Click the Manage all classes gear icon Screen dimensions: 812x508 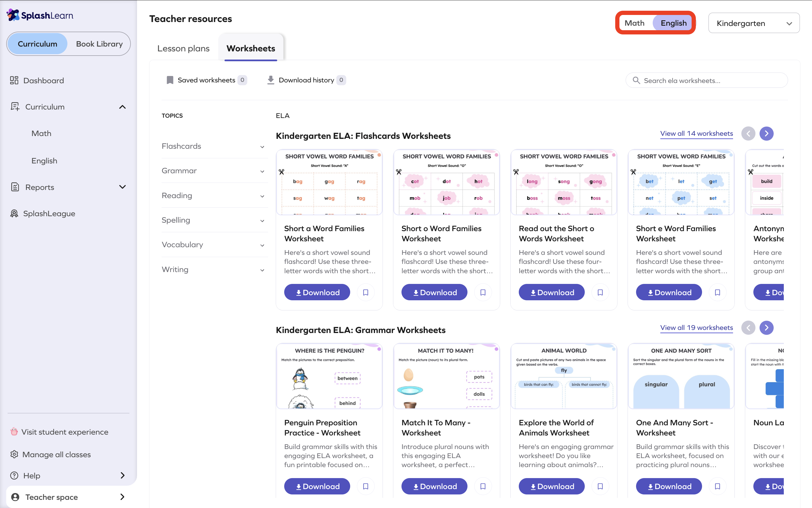click(x=14, y=454)
